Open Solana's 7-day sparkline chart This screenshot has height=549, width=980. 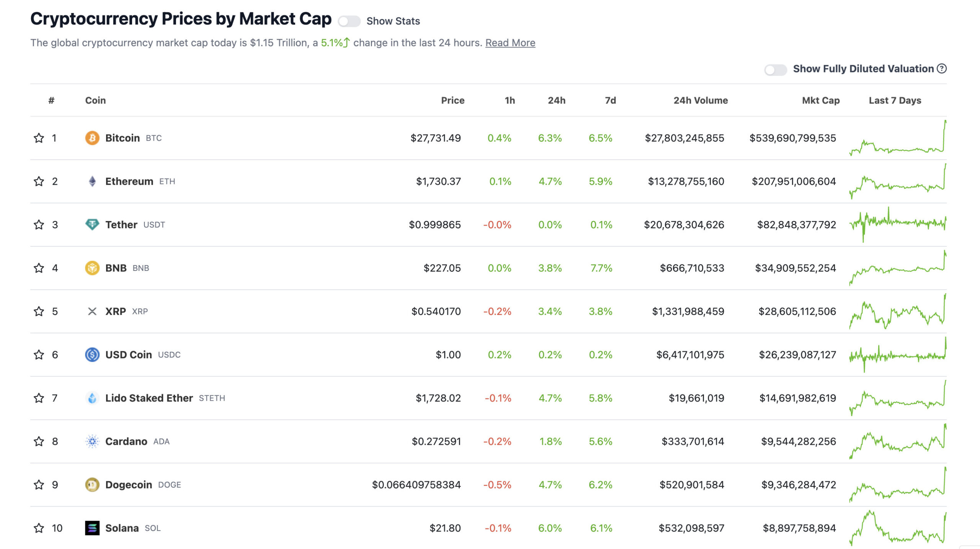point(898,528)
